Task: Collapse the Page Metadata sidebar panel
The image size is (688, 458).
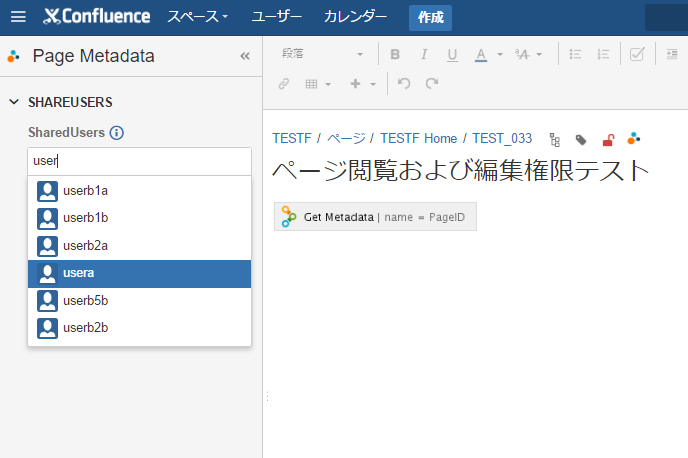Action: pos(245,56)
